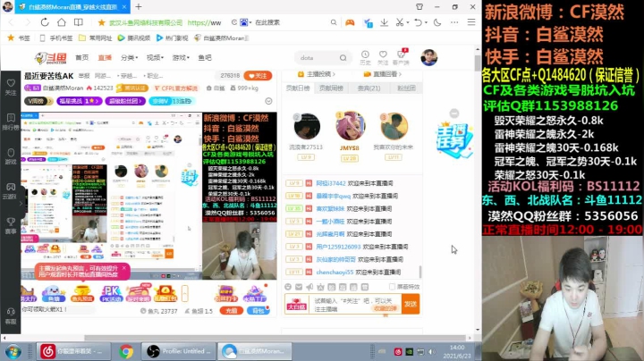Open the three-dots more tools menu
Image resolution: width=644 pixels, height=361 pixels.
(454, 22)
